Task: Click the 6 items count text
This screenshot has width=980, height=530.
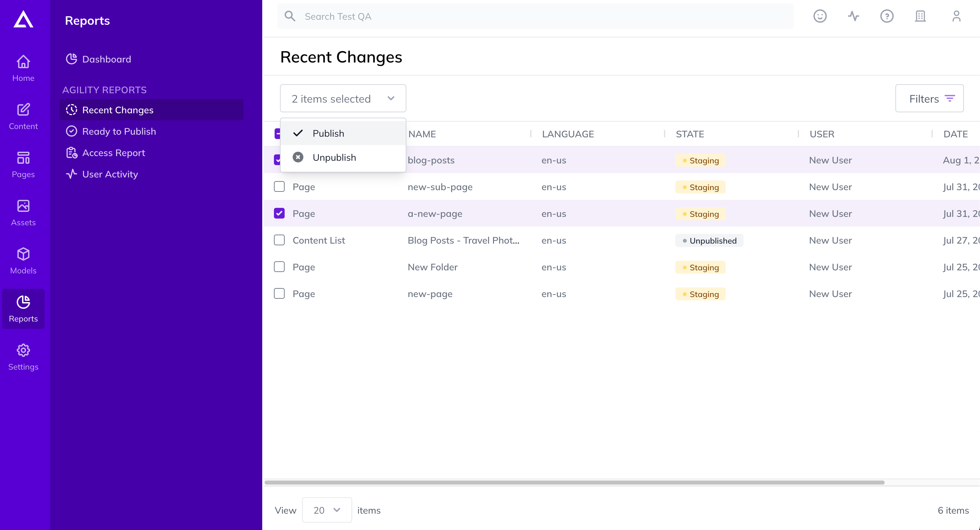Action: point(953,510)
